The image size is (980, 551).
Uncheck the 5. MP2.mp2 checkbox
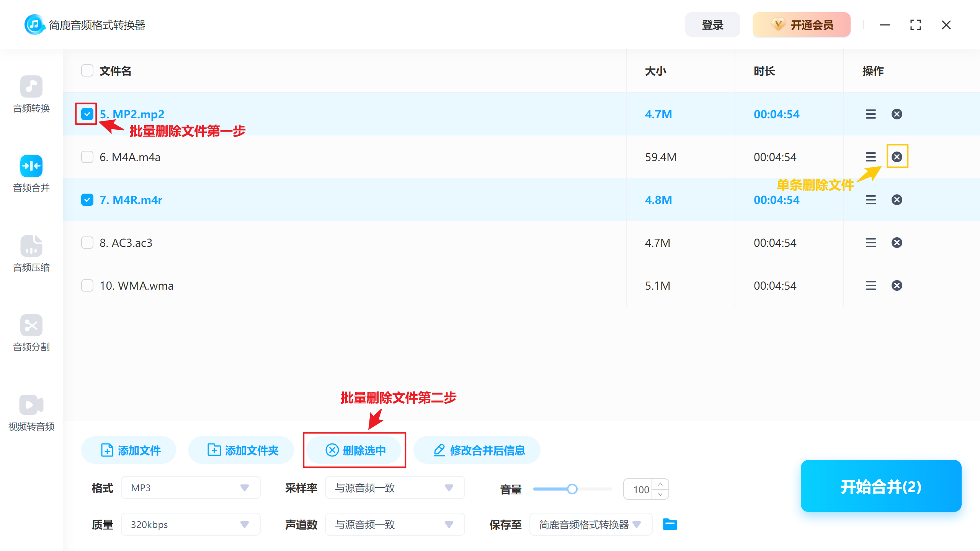tap(87, 114)
